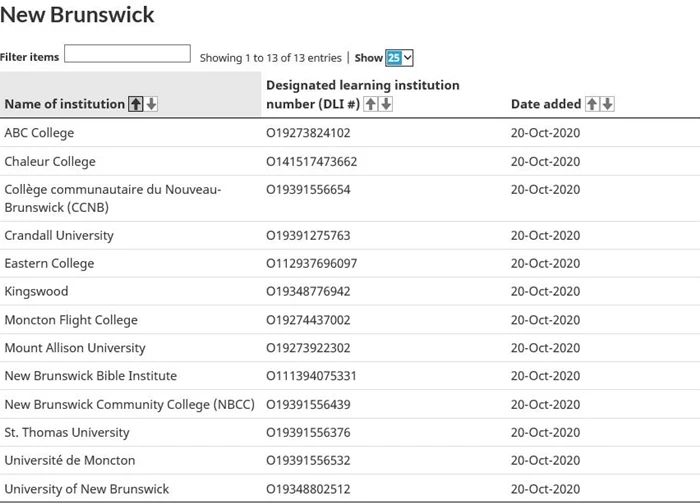Focus the Filter items input field

pos(127,54)
